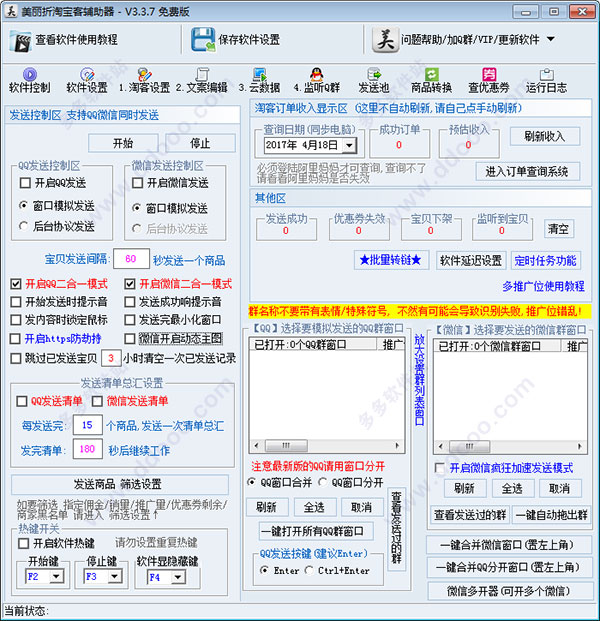Click the QQ group list horizontal scrollbar thumb

[286, 446]
